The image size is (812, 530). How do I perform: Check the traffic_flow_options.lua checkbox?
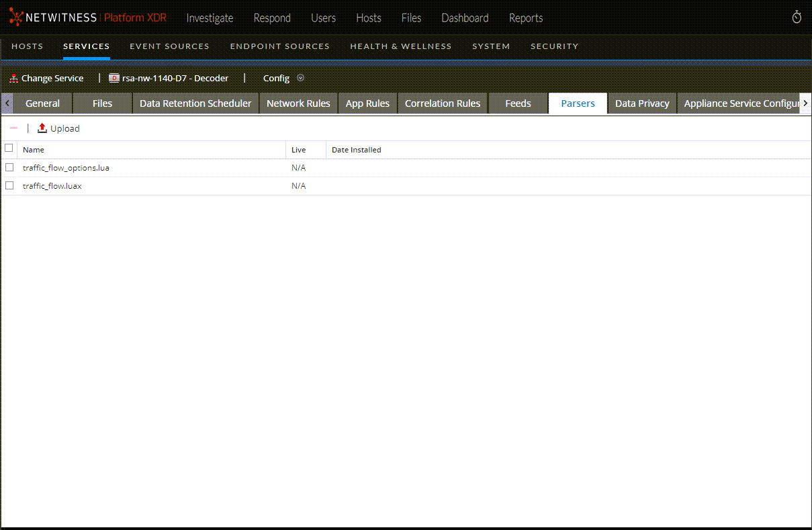coord(9,167)
